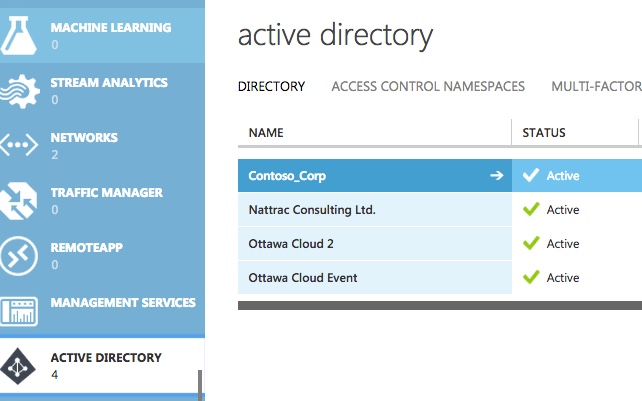Select ACTIVE DIRECTORY sidebar label
642x401 pixels.
(106, 358)
